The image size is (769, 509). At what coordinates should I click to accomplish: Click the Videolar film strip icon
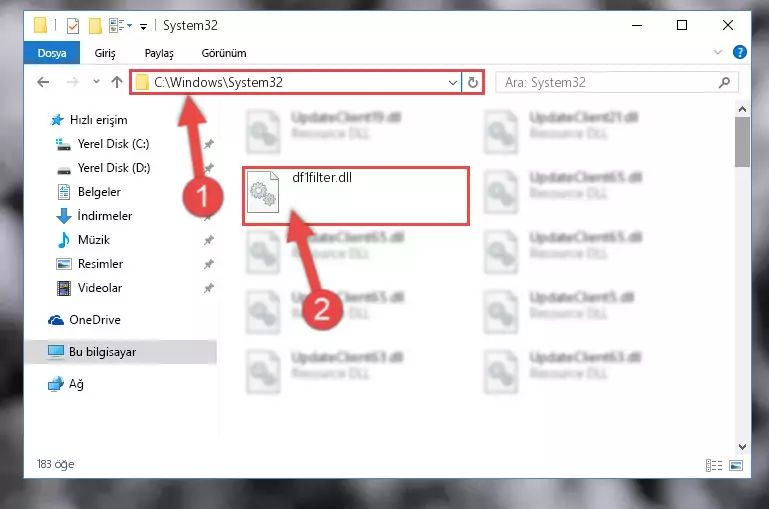click(64, 288)
